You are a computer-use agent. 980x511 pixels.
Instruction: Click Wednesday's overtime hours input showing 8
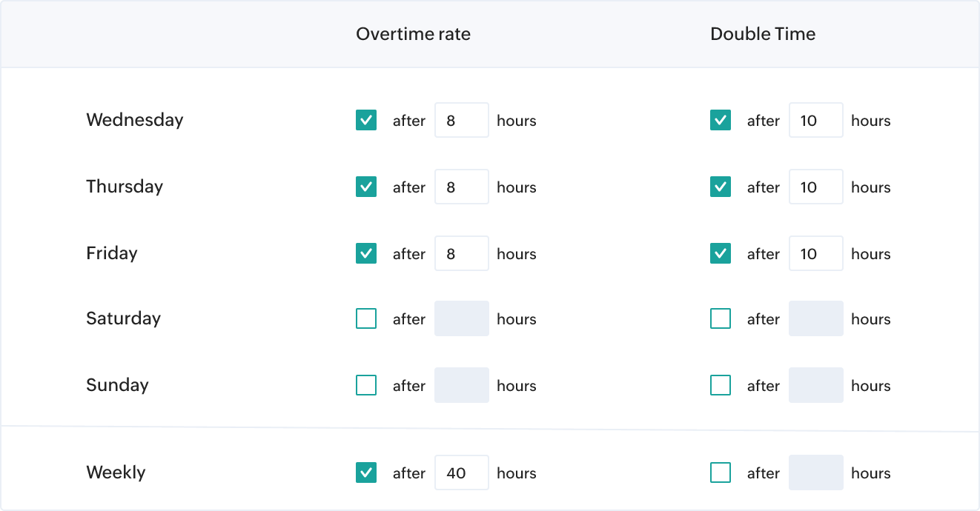point(461,120)
